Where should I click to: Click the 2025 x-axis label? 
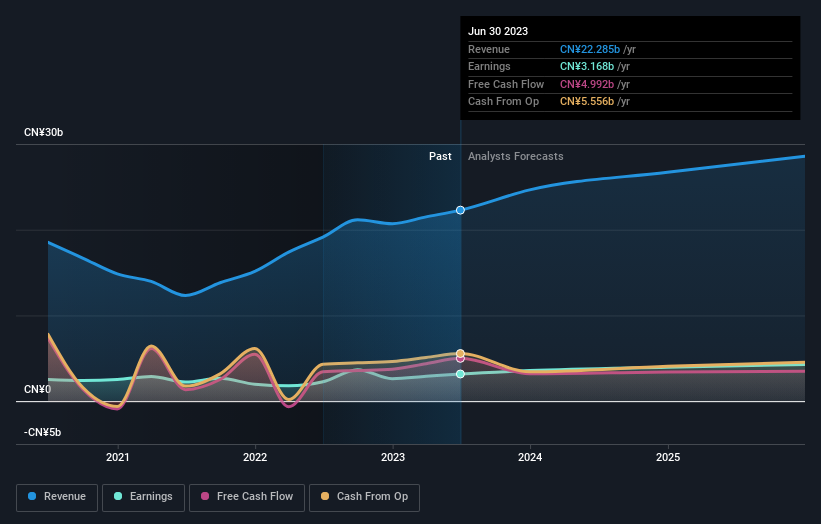tap(668, 457)
